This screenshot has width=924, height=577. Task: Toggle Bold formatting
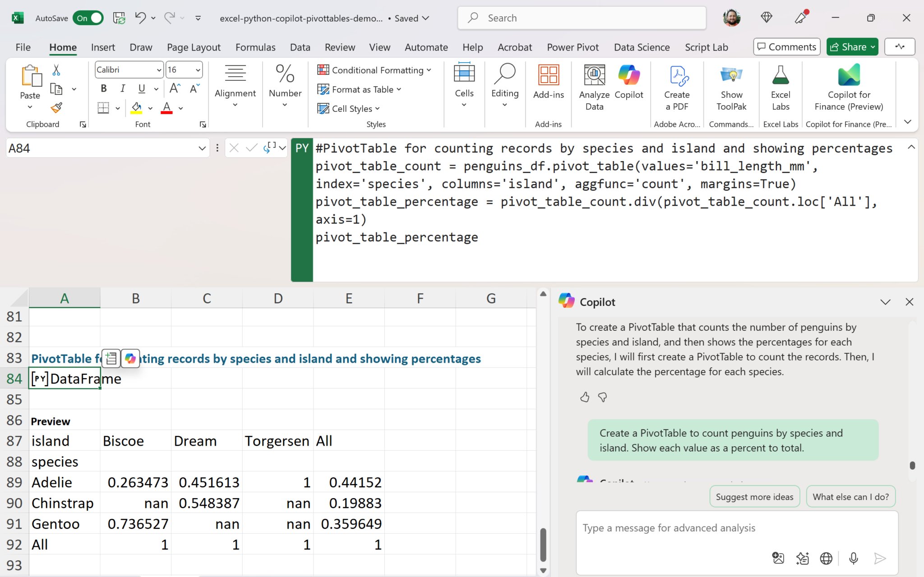[104, 88]
